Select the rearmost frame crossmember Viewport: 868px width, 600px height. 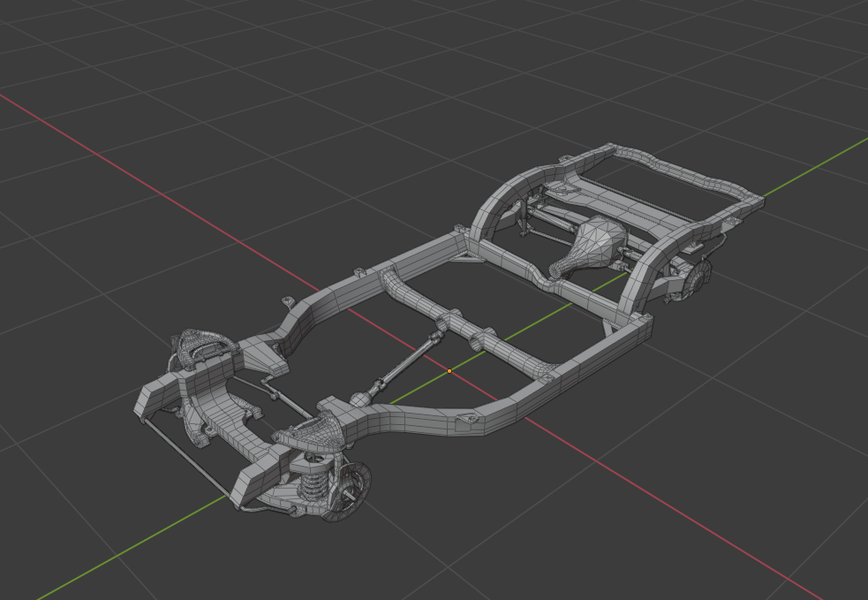coord(686,170)
